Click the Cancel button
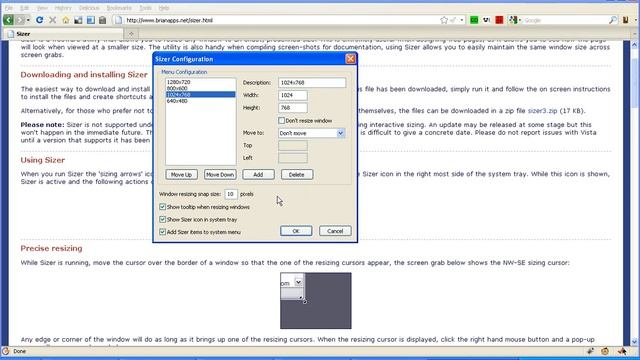Screen dimensions: 640x360 click(335, 231)
